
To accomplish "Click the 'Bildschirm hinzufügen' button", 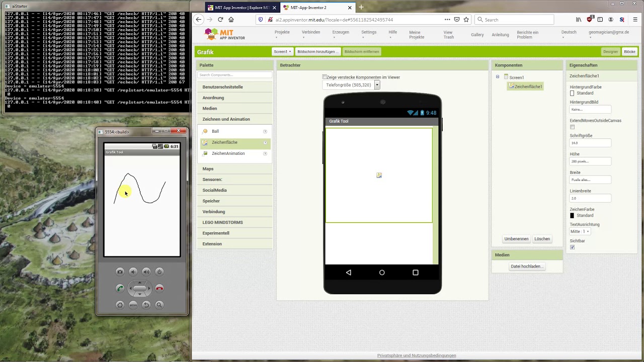I will (x=317, y=51).
